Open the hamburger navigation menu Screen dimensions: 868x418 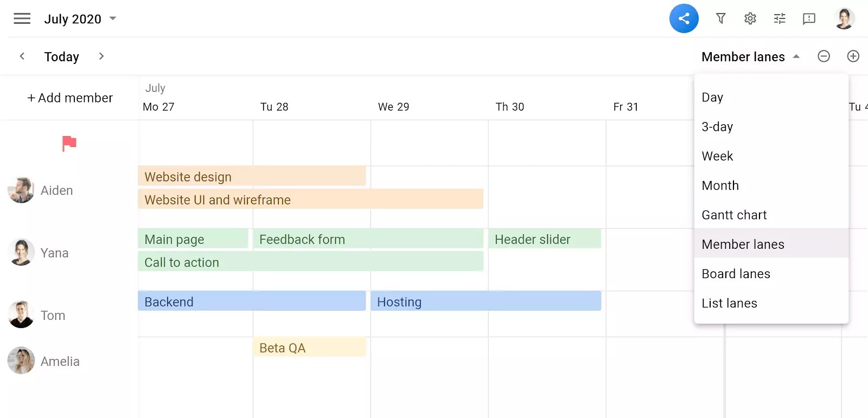tap(22, 18)
